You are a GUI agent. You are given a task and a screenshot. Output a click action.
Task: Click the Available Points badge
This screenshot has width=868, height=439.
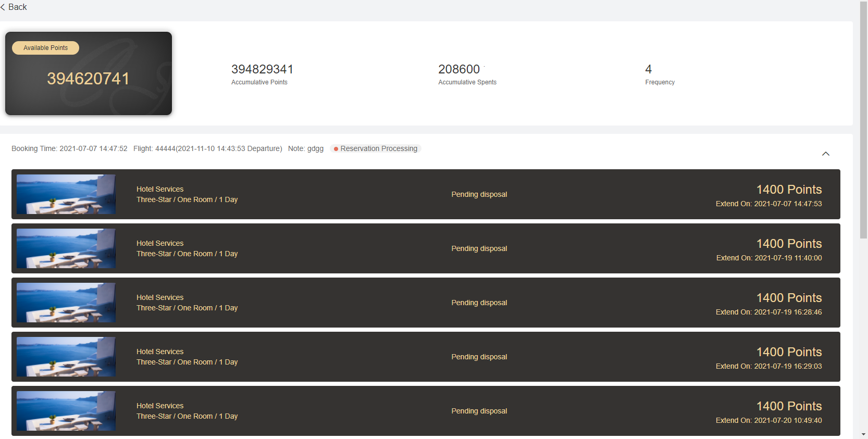[45, 48]
